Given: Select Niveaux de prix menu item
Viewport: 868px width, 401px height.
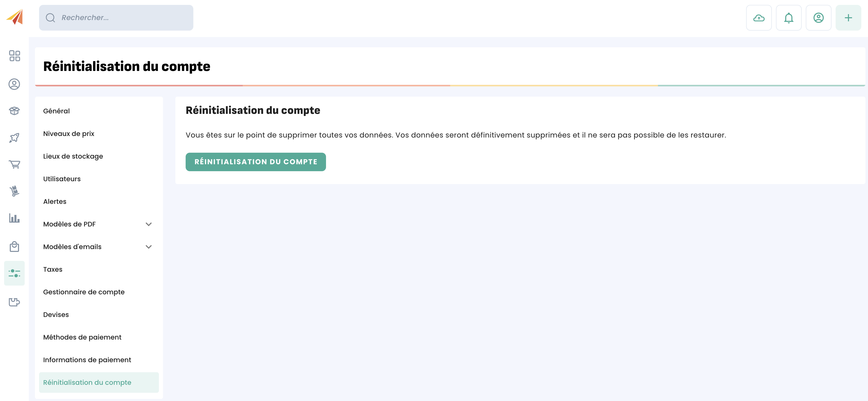Looking at the screenshot, I should pyautogui.click(x=69, y=134).
